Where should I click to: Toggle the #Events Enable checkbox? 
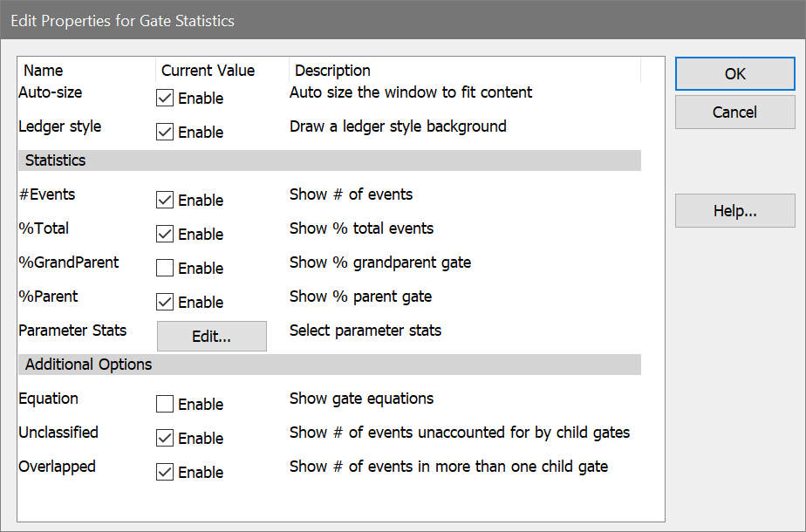tap(165, 201)
